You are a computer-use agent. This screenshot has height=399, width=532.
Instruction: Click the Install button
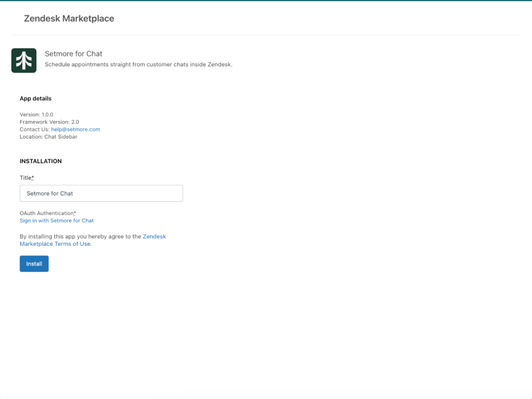click(34, 263)
